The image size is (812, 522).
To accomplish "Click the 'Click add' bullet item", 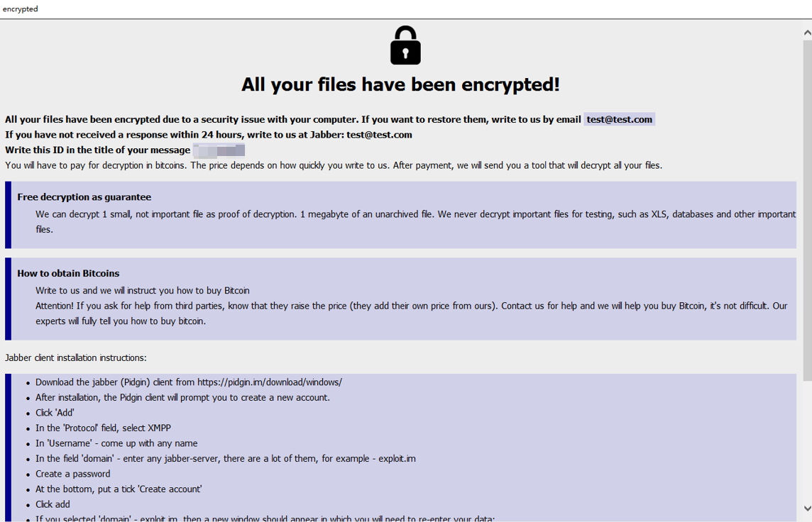I will coord(53,504).
